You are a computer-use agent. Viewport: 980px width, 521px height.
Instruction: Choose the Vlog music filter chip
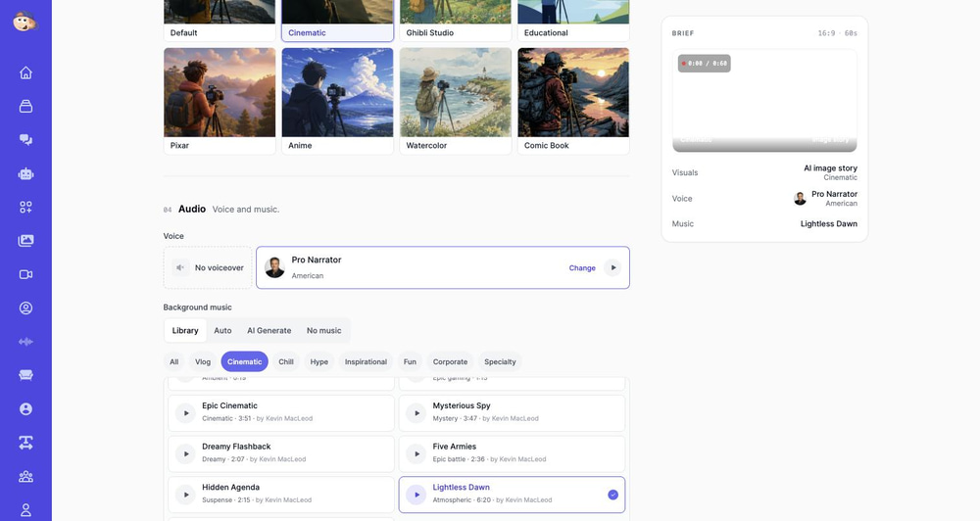[x=203, y=361]
